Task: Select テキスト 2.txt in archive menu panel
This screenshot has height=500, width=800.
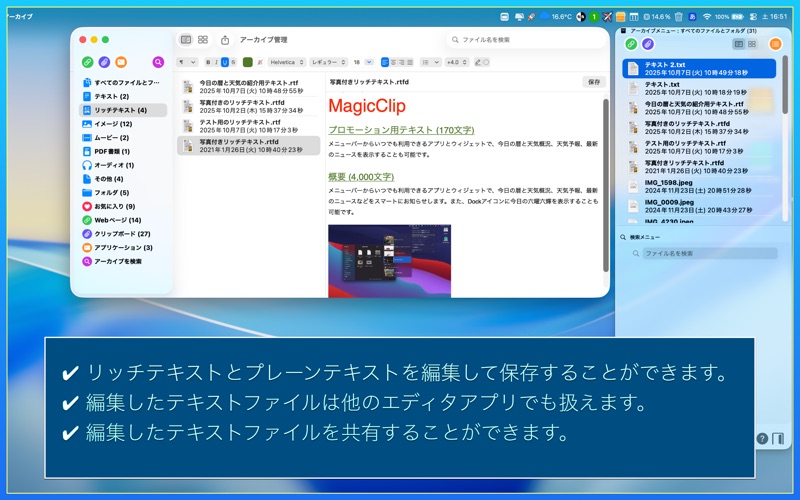Action: (x=699, y=68)
